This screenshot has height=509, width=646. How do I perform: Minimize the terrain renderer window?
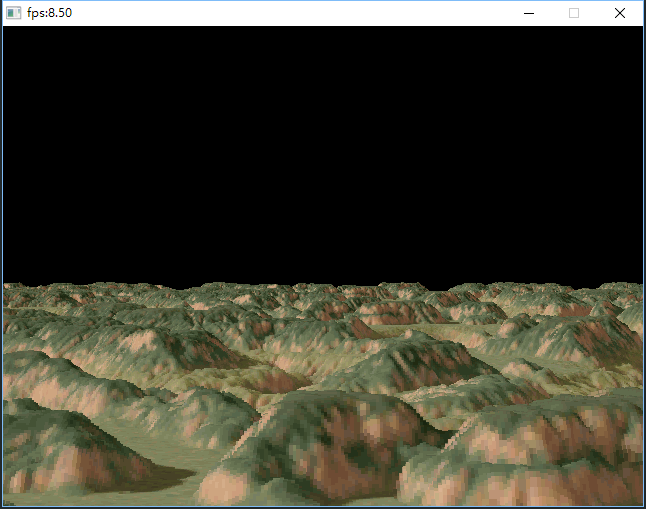[x=529, y=13]
